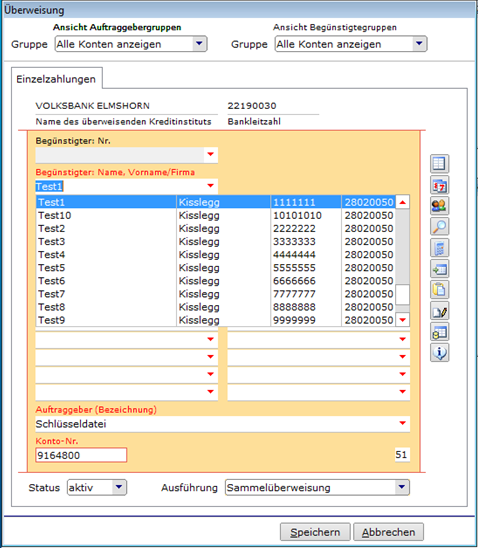Click the calendar icon showing 7
The image size is (478, 548).
click(x=439, y=185)
